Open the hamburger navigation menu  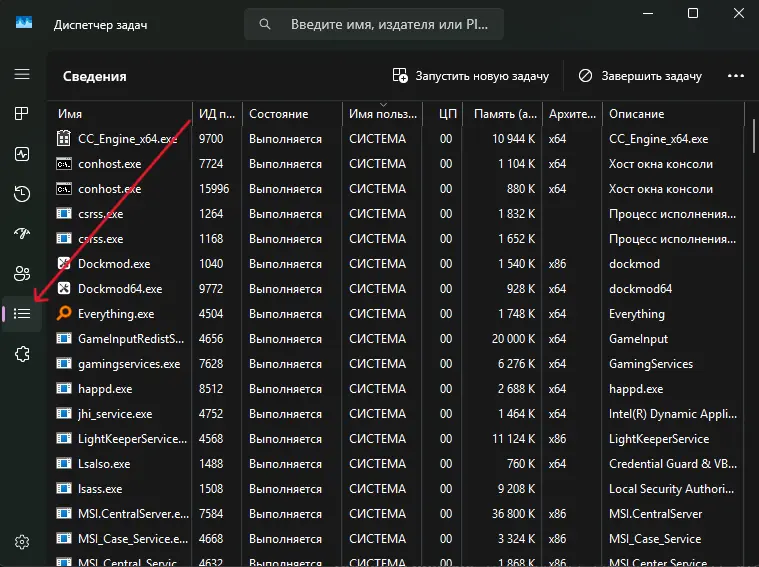pos(22,74)
